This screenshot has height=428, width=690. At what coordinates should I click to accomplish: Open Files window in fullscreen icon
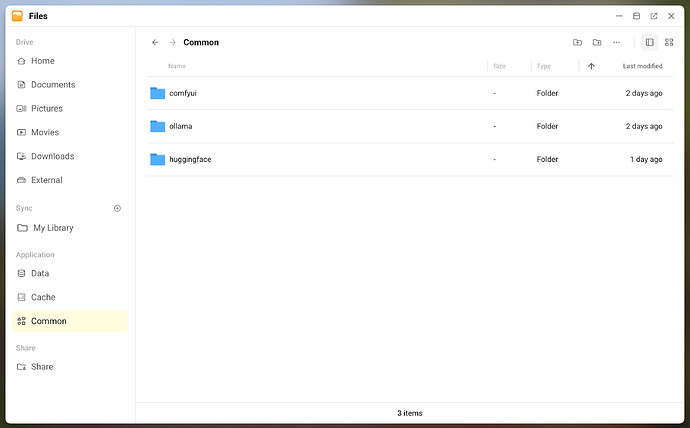tap(654, 16)
